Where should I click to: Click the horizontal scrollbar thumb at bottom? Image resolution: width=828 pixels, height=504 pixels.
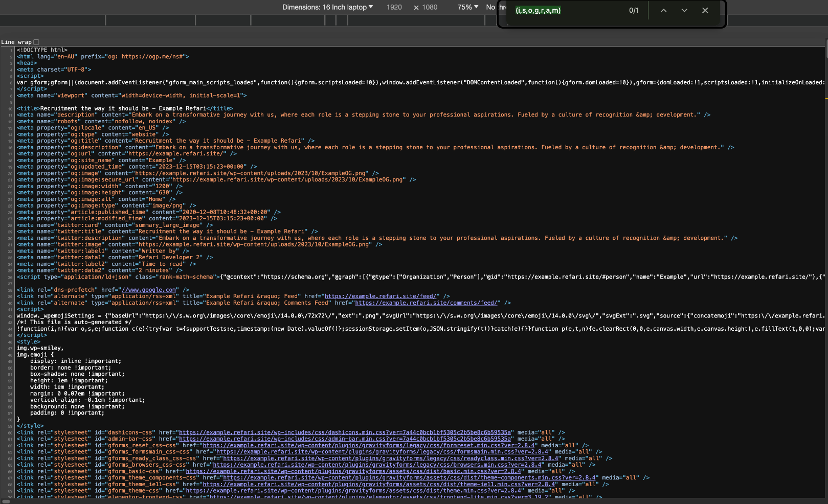(x=6, y=501)
